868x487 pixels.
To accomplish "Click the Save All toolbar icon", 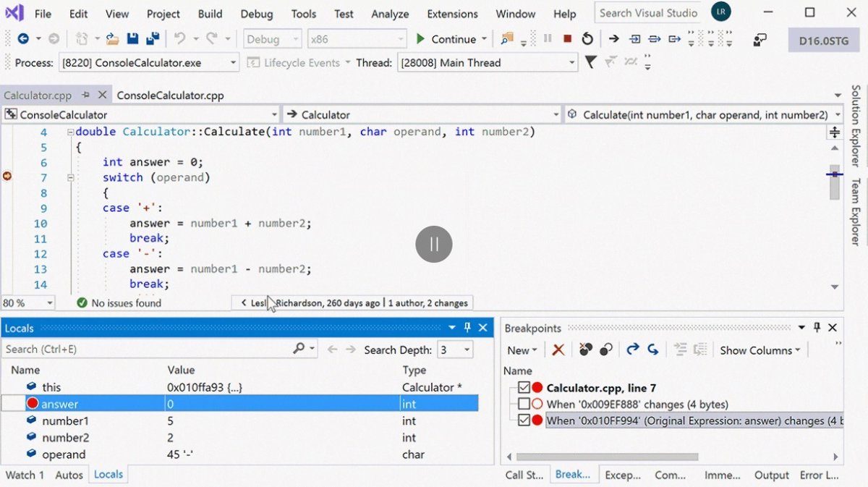I will coord(153,39).
